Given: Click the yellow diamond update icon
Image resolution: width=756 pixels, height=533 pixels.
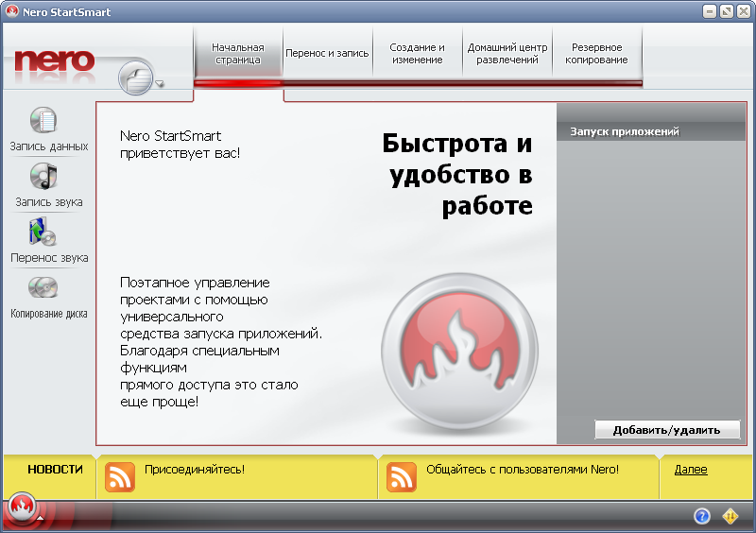Looking at the screenshot, I should [x=730, y=516].
